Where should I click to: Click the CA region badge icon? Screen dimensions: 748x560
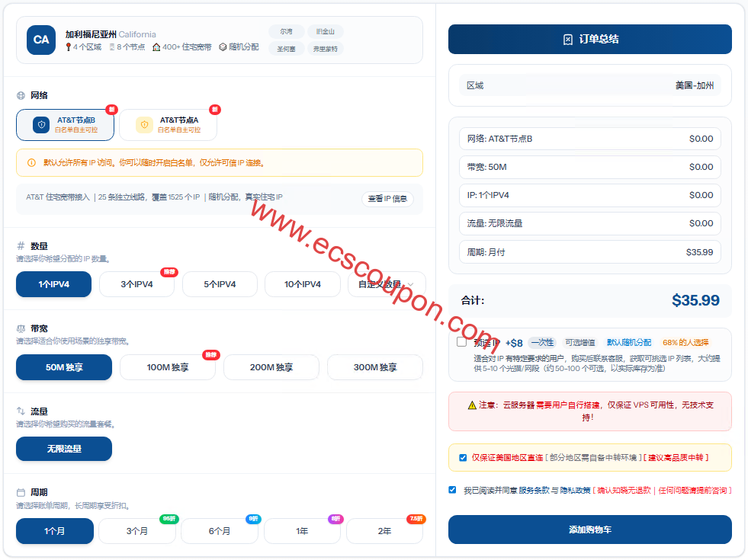point(42,38)
